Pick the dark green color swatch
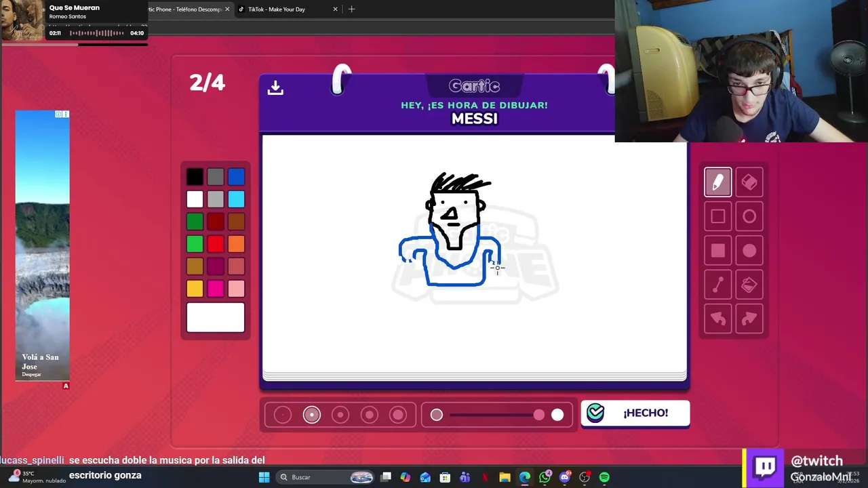Viewport: 868px width, 488px height. point(195,222)
